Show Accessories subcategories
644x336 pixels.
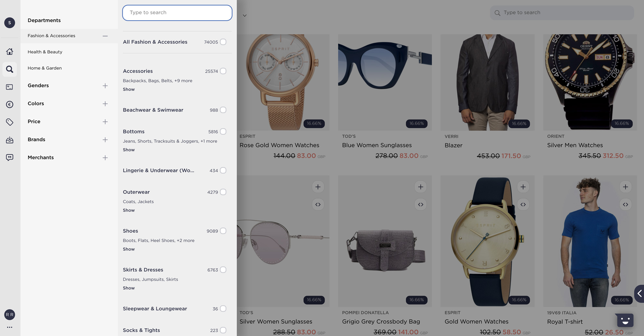pos(129,89)
